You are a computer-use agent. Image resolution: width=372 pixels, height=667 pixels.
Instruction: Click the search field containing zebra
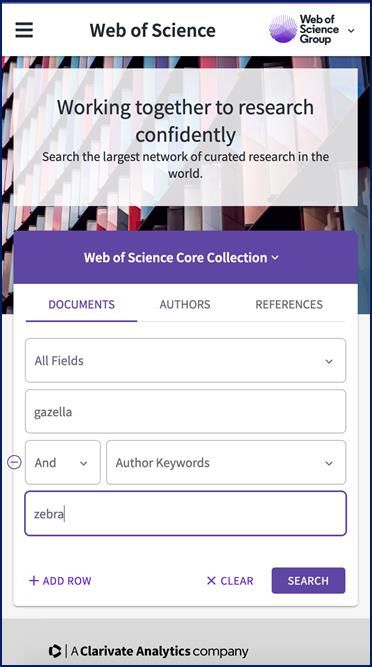click(185, 513)
